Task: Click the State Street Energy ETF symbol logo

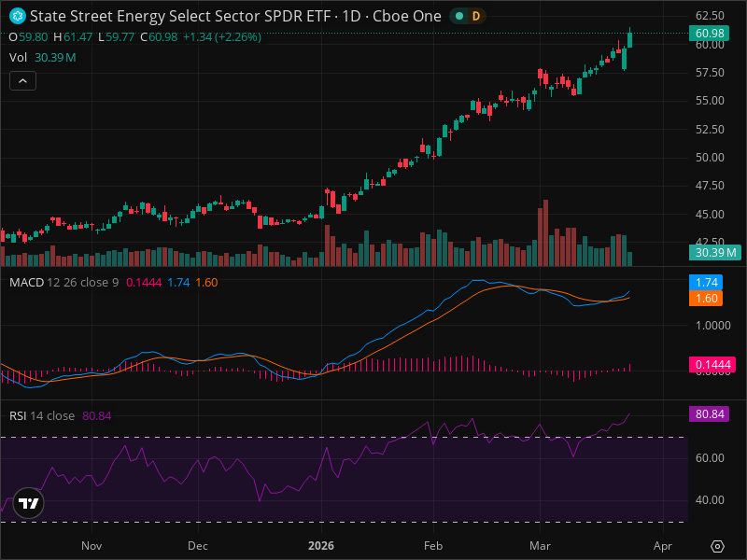Action: click(x=18, y=16)
